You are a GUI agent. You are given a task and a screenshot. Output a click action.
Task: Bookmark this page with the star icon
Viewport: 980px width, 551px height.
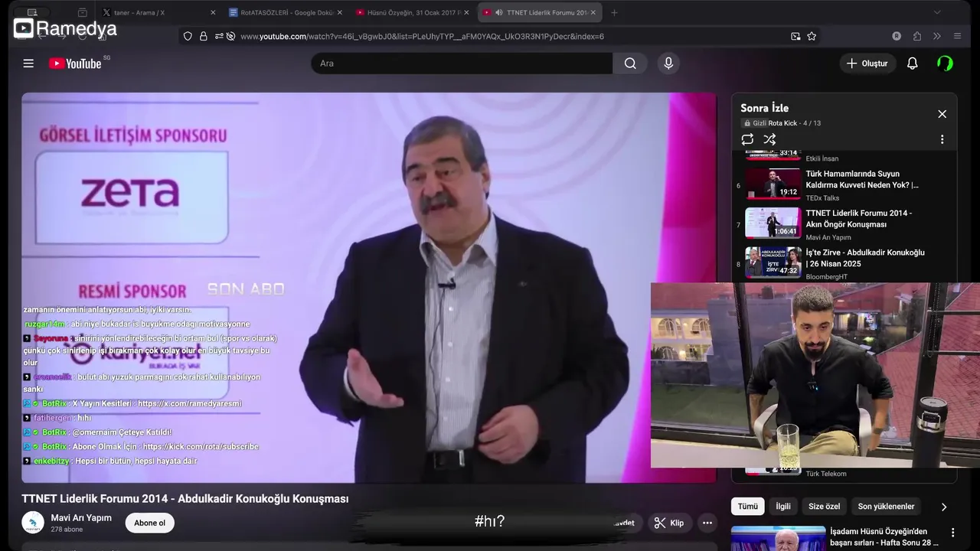(x=812, y=36)
